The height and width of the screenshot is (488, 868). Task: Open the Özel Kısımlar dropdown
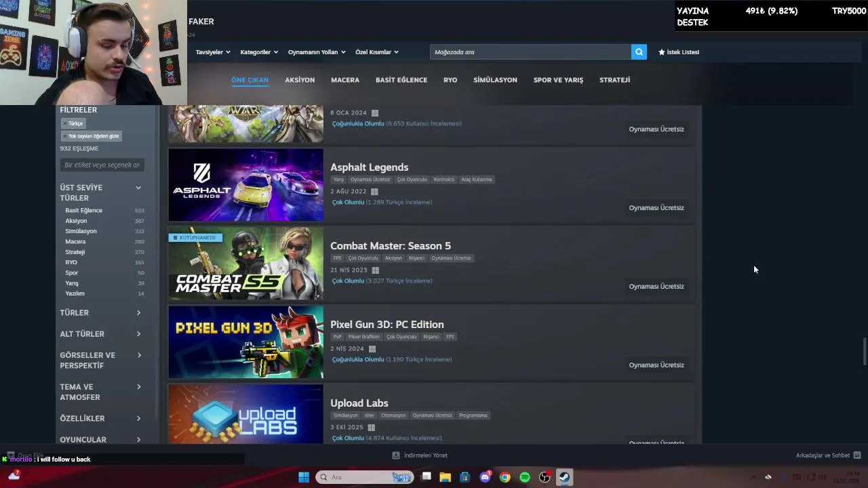[x=377, y=52]
